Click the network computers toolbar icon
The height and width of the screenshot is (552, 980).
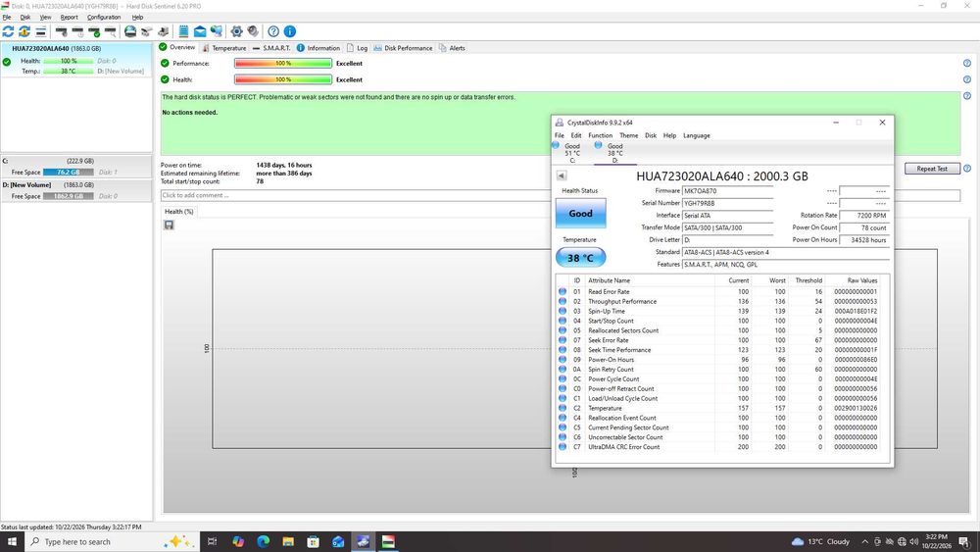[217, 31]
